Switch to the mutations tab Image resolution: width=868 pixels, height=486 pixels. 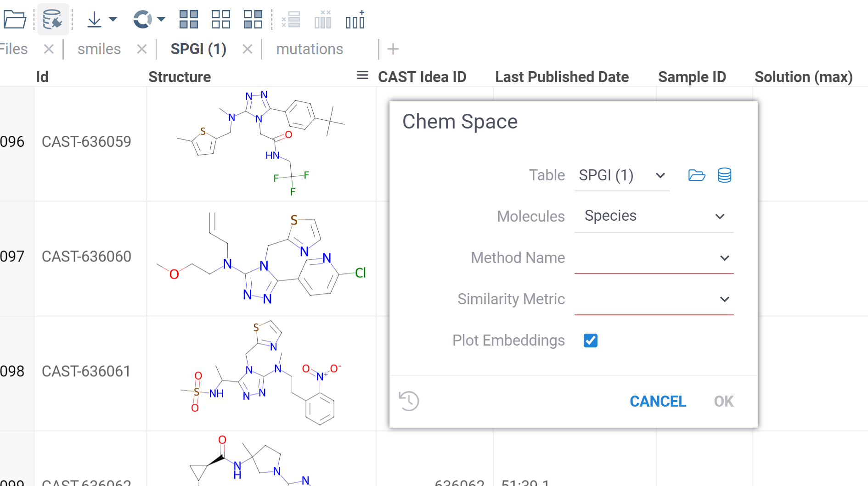pos(310,49)
